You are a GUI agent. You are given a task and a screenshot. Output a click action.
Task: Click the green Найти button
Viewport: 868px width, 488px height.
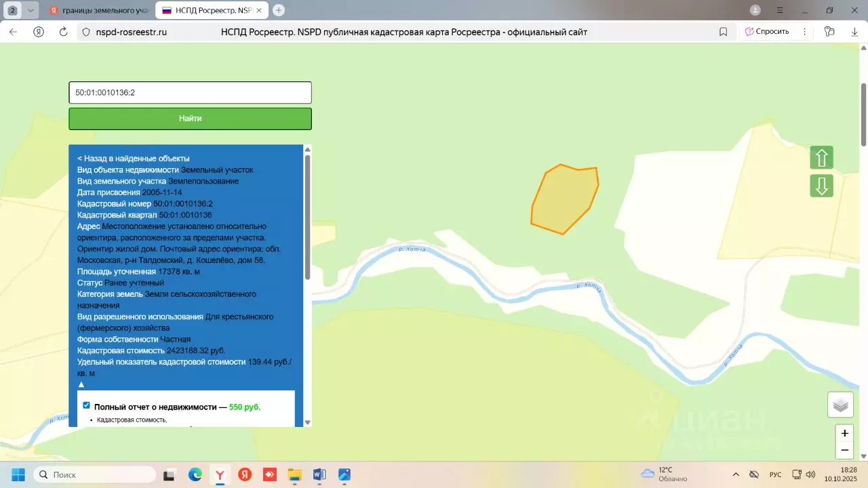tap(190, 119)
